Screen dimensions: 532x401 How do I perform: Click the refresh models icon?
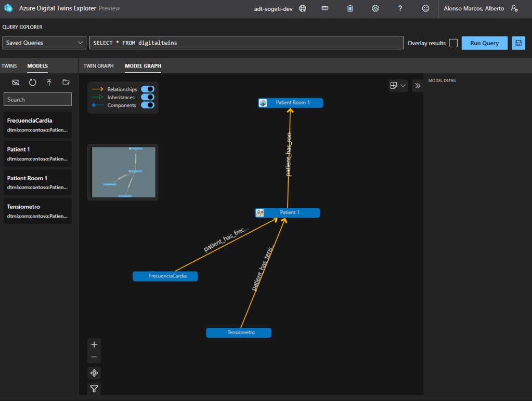[x=32, y=82]
